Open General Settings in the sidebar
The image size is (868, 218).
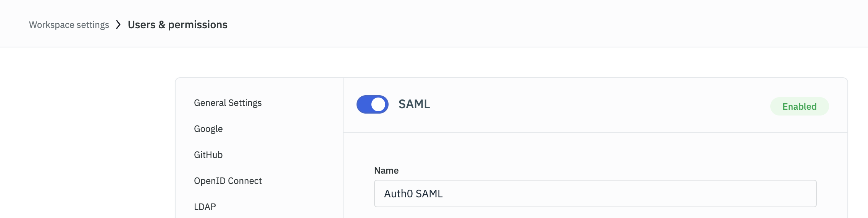[x=227, y=103]
